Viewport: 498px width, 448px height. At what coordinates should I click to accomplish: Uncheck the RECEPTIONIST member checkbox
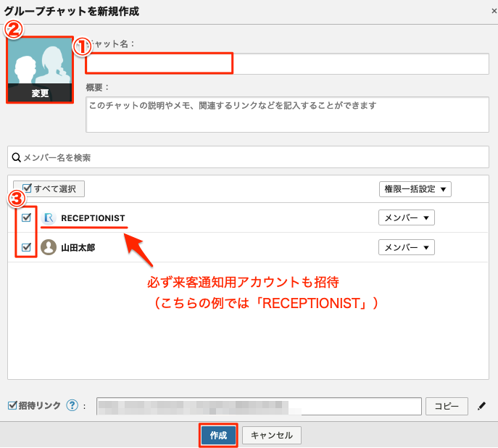pyautogui.click(x=27, y=217)
